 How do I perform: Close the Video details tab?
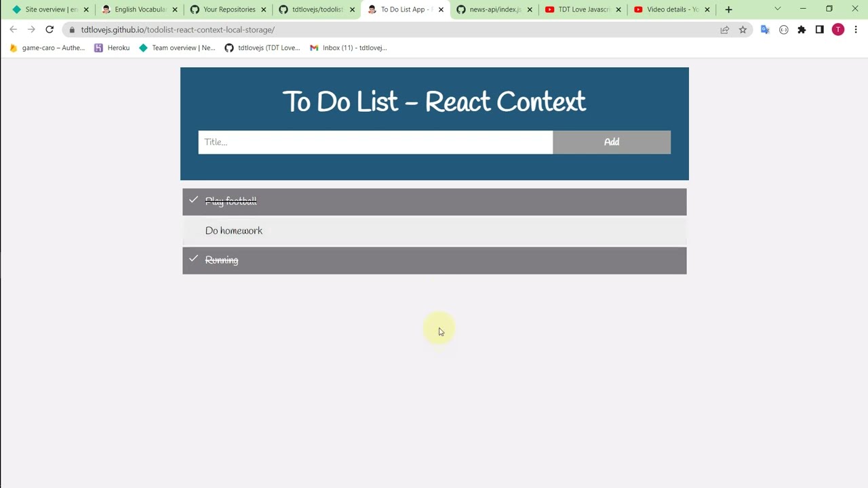(x=707, y=9)
